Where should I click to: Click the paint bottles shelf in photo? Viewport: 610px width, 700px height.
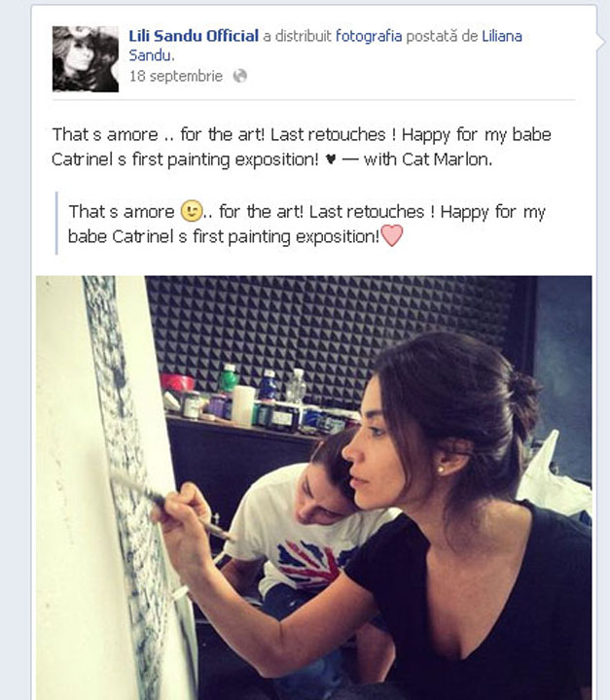tap(262, 400)
